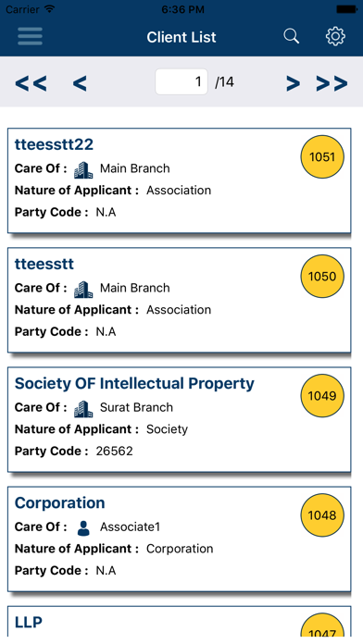This screenshot has width=363, height=644.
Task: Tap person icon next to Associate1
Action: pos(83,527)
